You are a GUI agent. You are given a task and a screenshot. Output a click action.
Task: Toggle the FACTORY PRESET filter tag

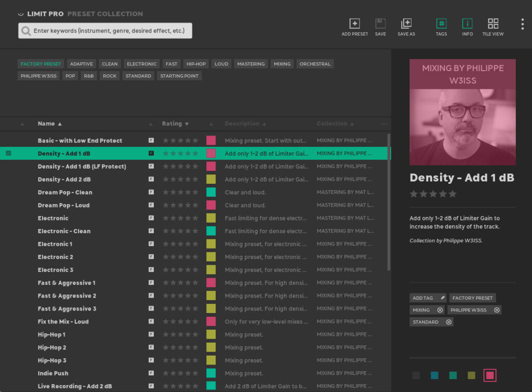41,64
